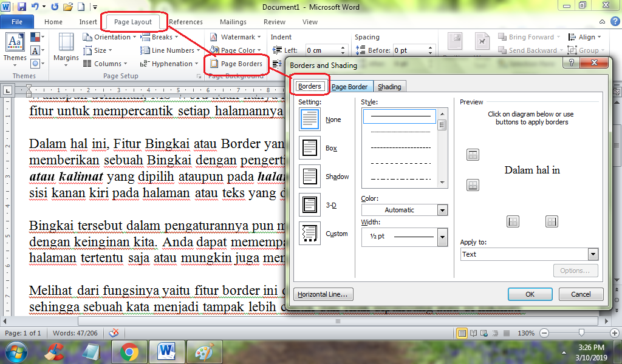This screenshot has width=622, height=364.
Task: Click the tab selector at ruler corner
Action: click(x=7, y=91)
